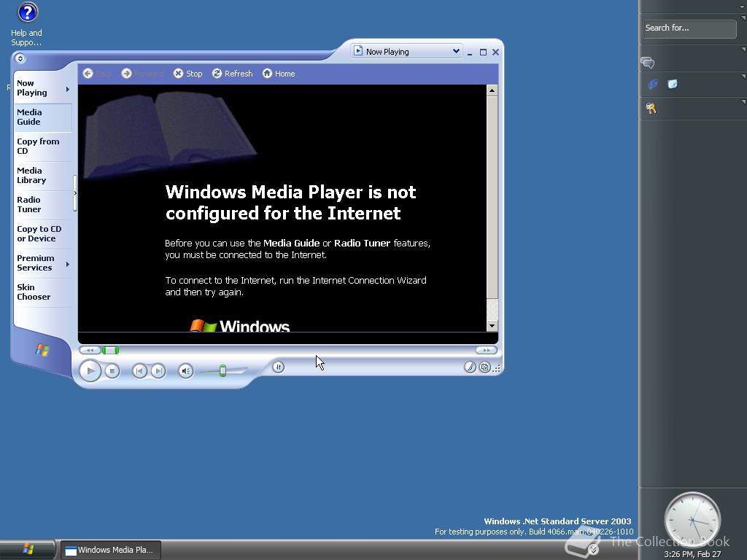Click the chat bubbles sidebar icon
Viewport: 747px width, 560px height.
click(x=648, y=63)
